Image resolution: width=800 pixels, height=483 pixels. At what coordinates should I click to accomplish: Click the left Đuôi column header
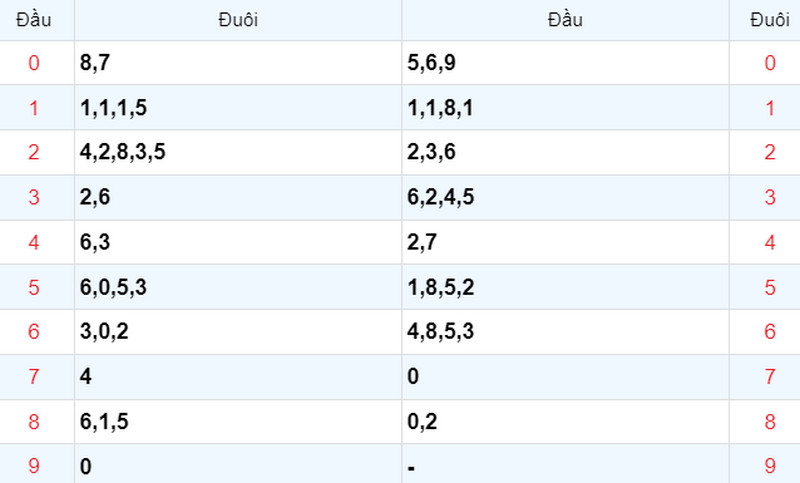click(x=238, y=20)
